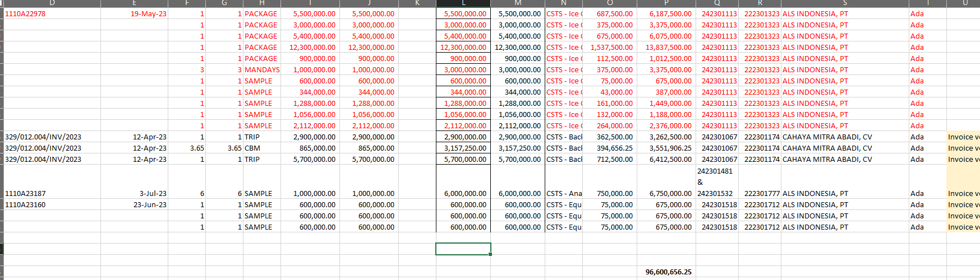Click the 3,551,906.25 total cell
Viewport: 980px width, 280px height.
(x=670, y=148)
